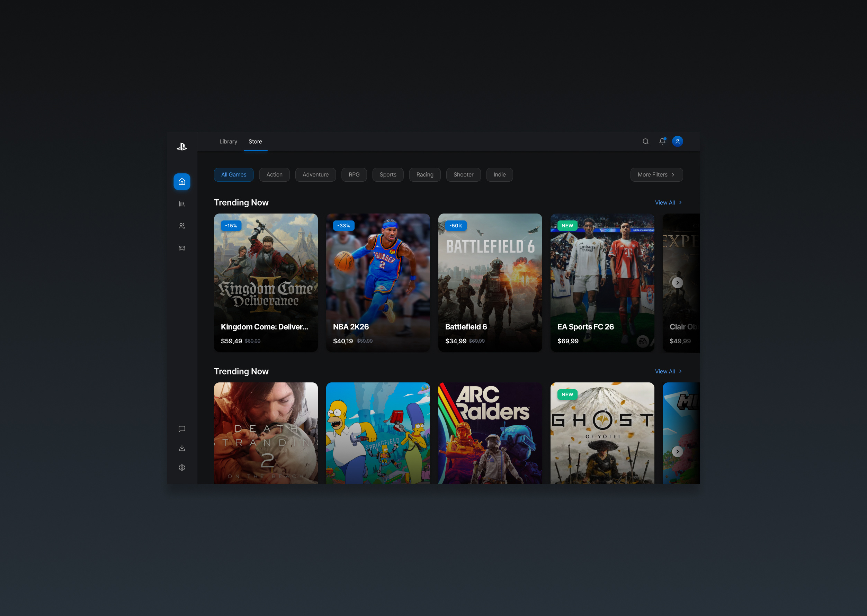Advance the second carousel with next arrow
This screenshot has height=616, width=867.
[x=677, y=452]
